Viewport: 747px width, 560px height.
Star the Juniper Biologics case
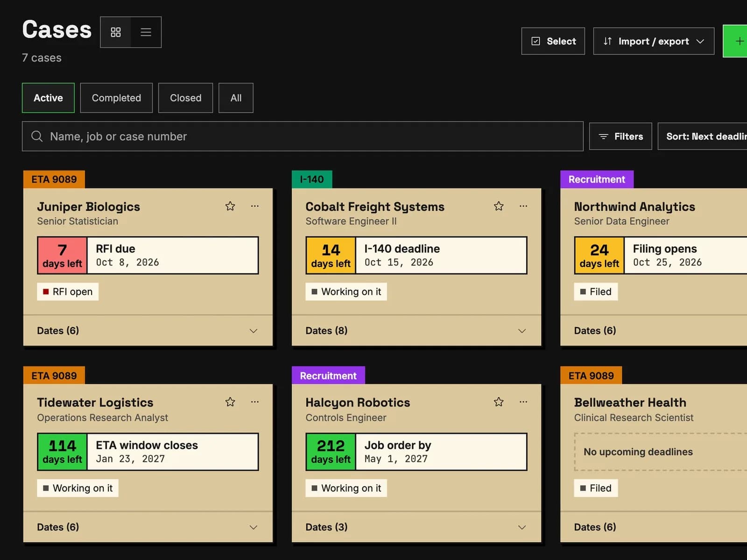[230, 206]
